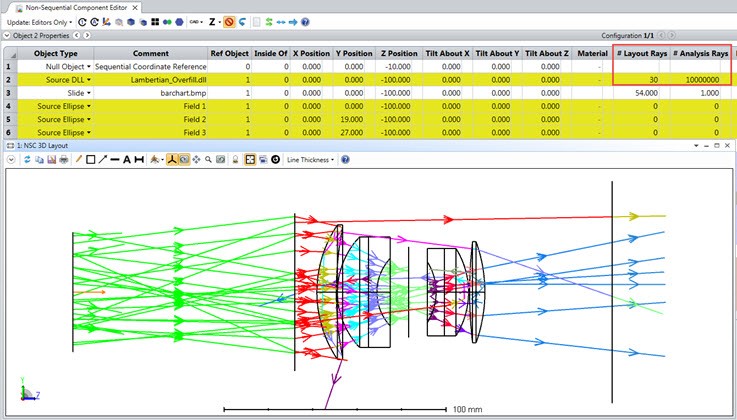Click the second circular-arrow icon in the editor toolbar
Image resolution: width=737 pixels, height=420 pixels.
[x=94, y=22]
